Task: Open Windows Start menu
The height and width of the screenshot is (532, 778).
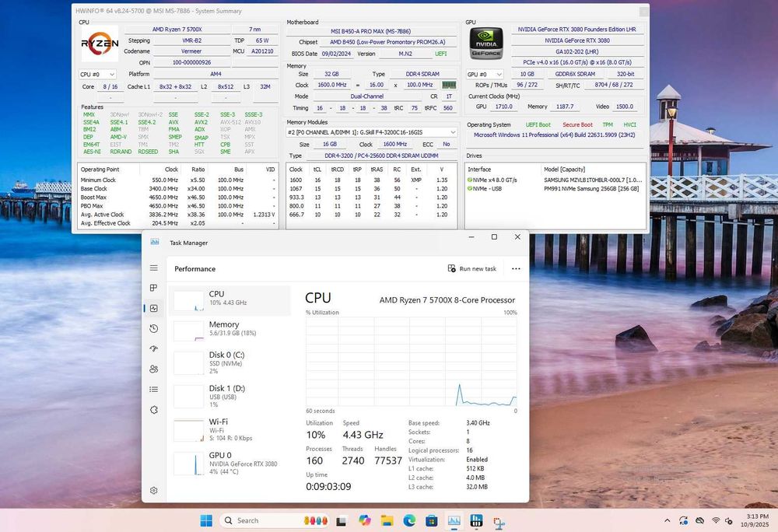Action: [x=206, y=520]
